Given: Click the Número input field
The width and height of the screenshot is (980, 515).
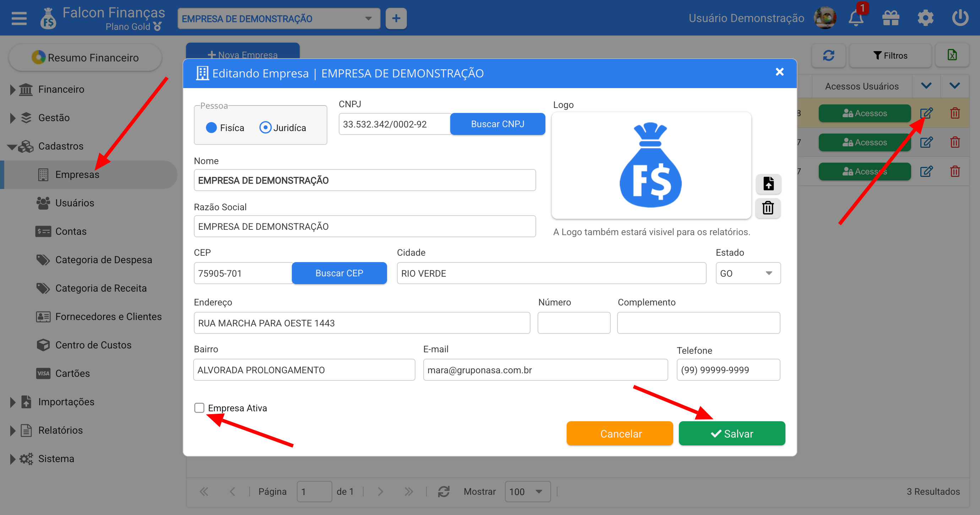Looking at the screenshot, I should tap(573, 323).
